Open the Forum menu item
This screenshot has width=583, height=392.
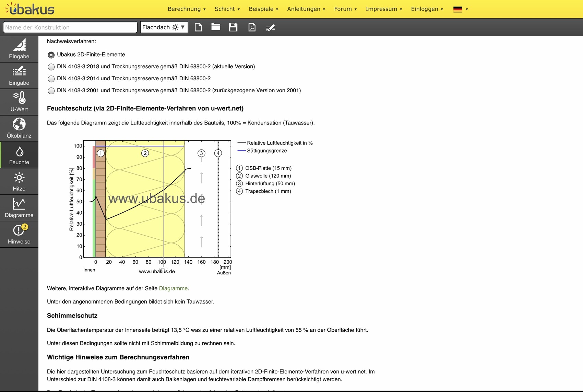345,9
